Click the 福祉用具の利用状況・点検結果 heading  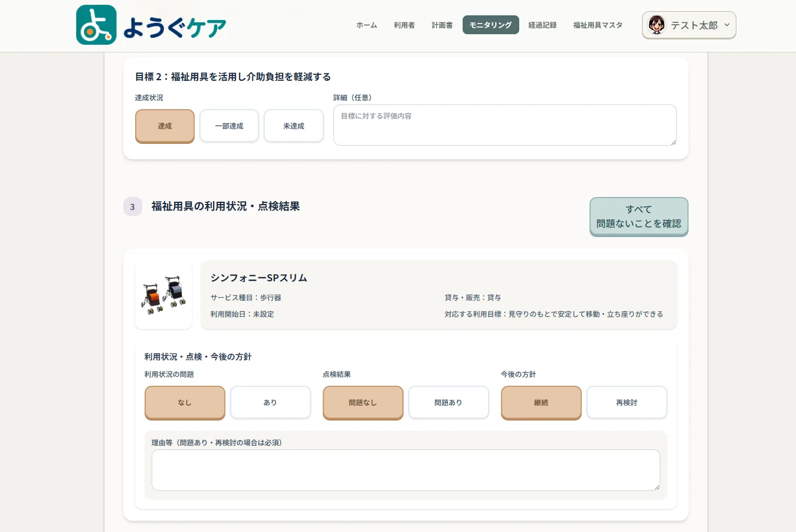coord(225,206)
